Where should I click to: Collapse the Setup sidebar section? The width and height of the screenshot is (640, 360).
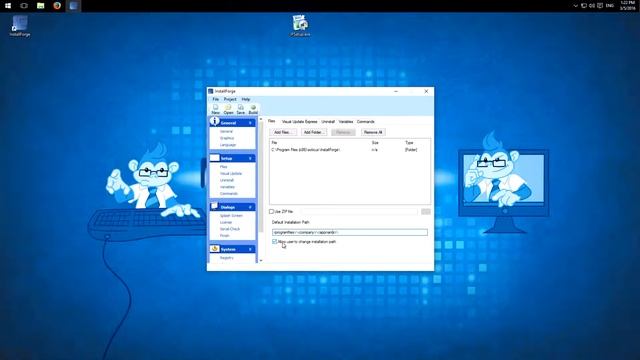click(x=251, y=158)
